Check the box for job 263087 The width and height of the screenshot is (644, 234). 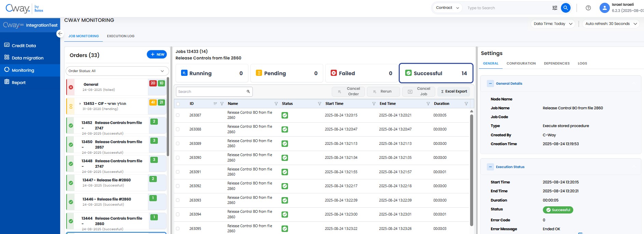178,115
